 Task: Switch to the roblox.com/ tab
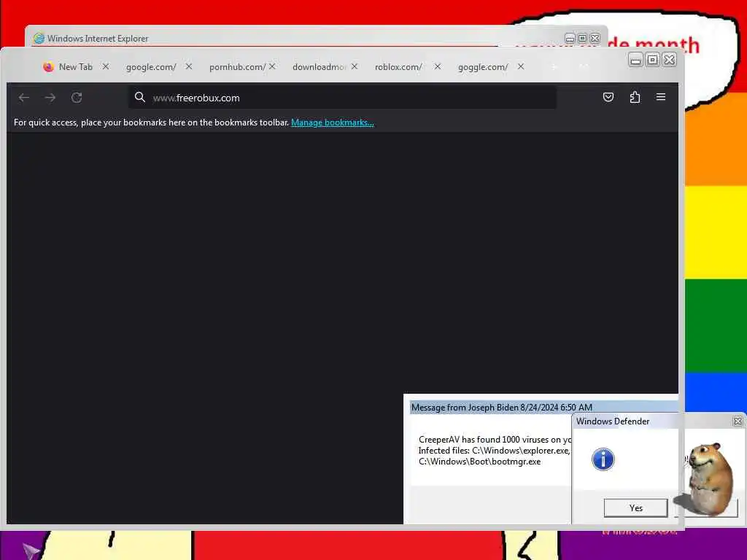(x=398, y=67)
